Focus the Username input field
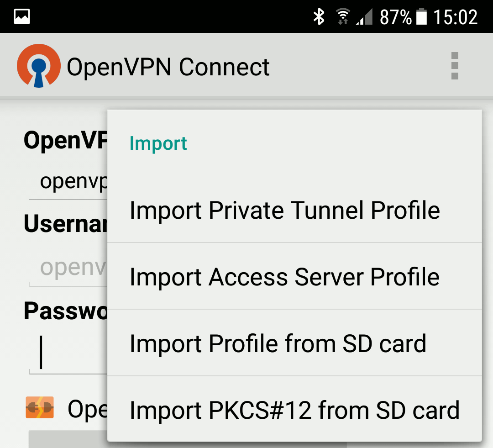Image resolution: width=493 pixels, height=448 pixels. pos(68,268)
